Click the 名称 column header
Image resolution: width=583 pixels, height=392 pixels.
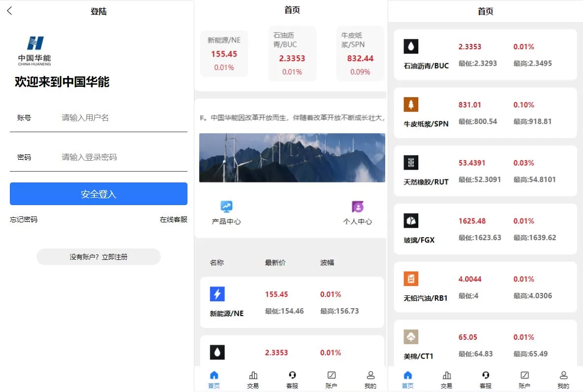pyautogui.click(x=217, y=262)
